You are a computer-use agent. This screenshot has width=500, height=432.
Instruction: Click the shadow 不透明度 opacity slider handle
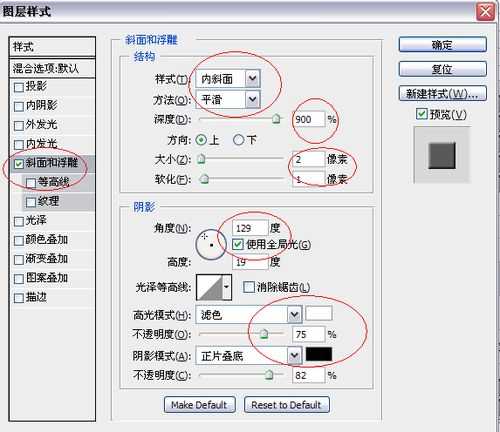[269, 375]
